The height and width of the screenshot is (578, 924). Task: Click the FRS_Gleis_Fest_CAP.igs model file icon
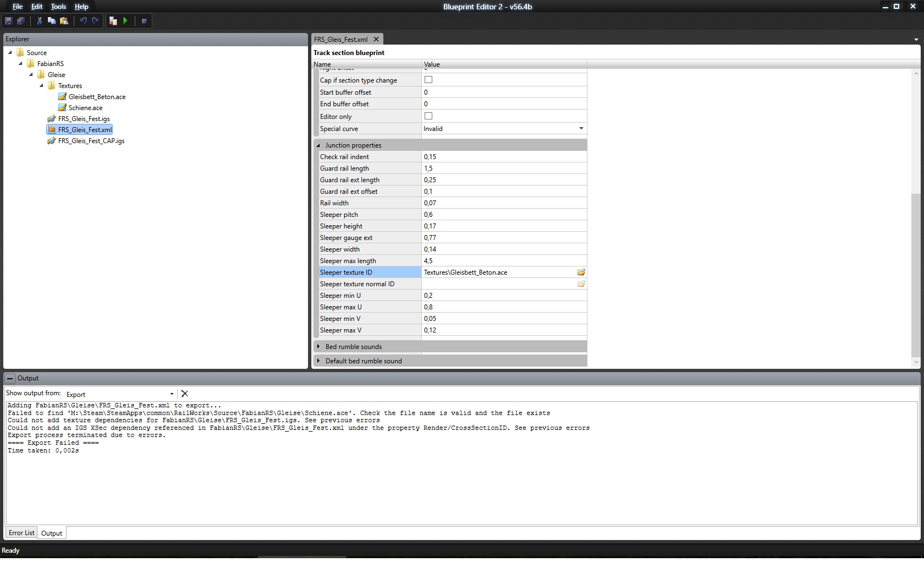point(52,141)
